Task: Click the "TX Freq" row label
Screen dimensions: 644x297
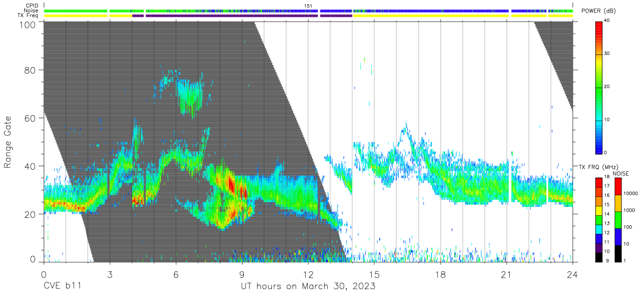Action: (x=28, y=16)
